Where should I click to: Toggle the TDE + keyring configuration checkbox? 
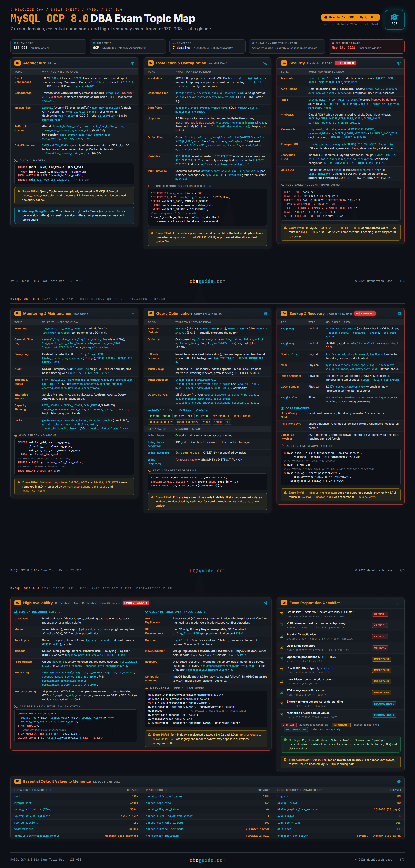281,692
